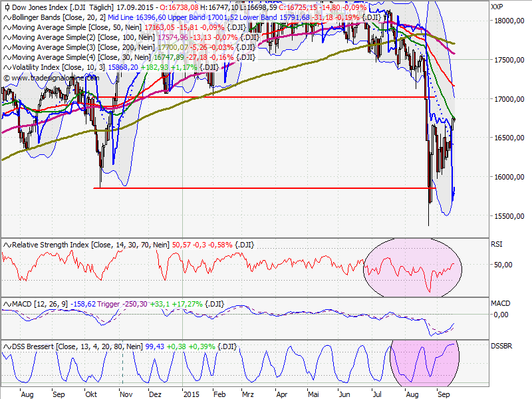532x399 pixels.
Task: Select the candlestick icon beside Dow Jones Index
Action: 7,8
